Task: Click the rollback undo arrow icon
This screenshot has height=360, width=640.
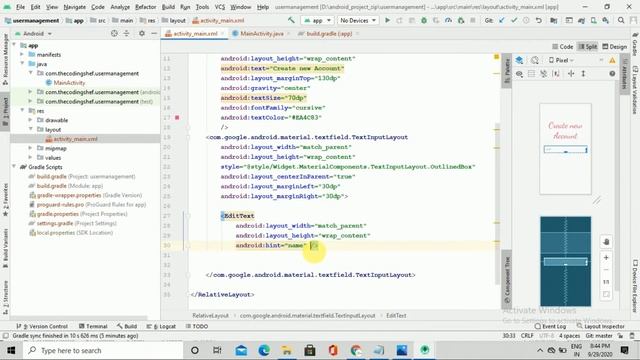Action: pyautogui.click(x=539, y=20)
